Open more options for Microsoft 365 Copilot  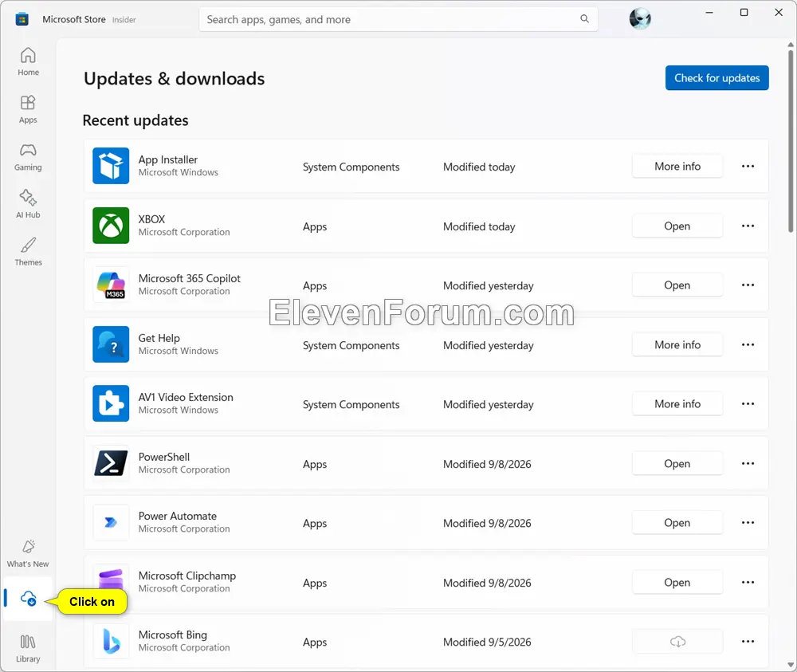748,285
